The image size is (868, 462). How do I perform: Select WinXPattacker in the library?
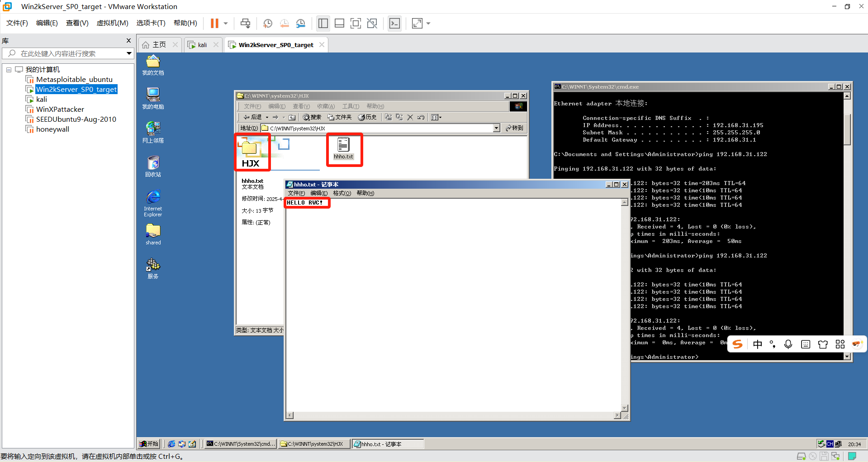pos(60,110)
